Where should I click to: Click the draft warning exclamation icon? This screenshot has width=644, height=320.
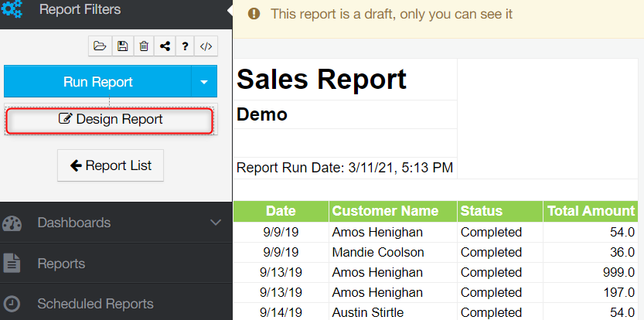pyautogui.click(x=254, y=14)
